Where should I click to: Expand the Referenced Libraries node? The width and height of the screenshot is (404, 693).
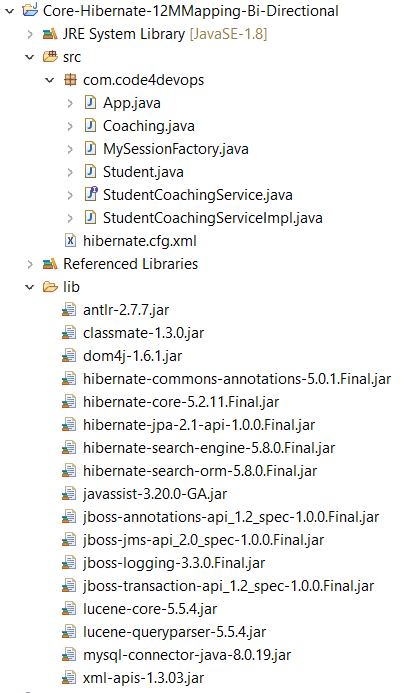[30, 264]
